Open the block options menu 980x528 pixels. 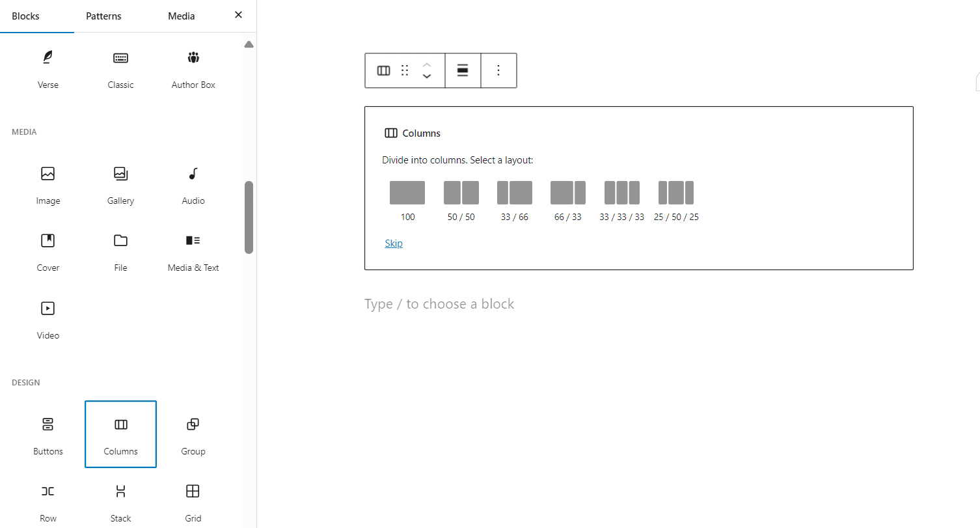(498, 70)
